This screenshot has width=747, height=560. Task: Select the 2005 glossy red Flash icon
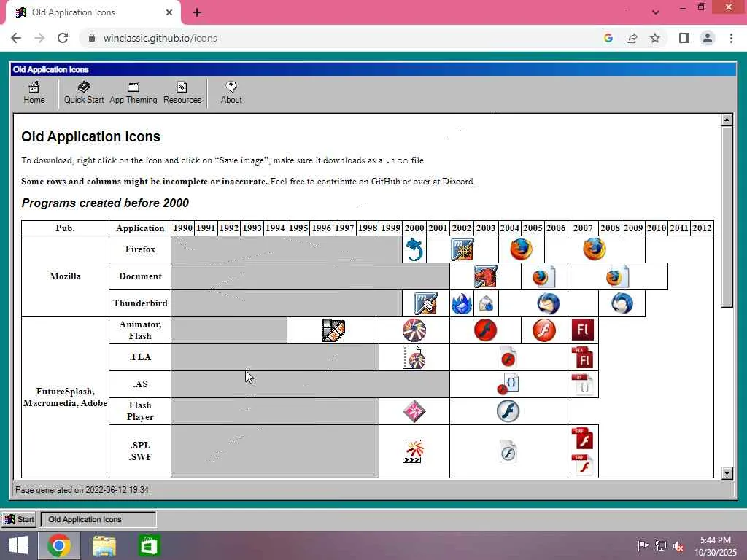point(544,330)
